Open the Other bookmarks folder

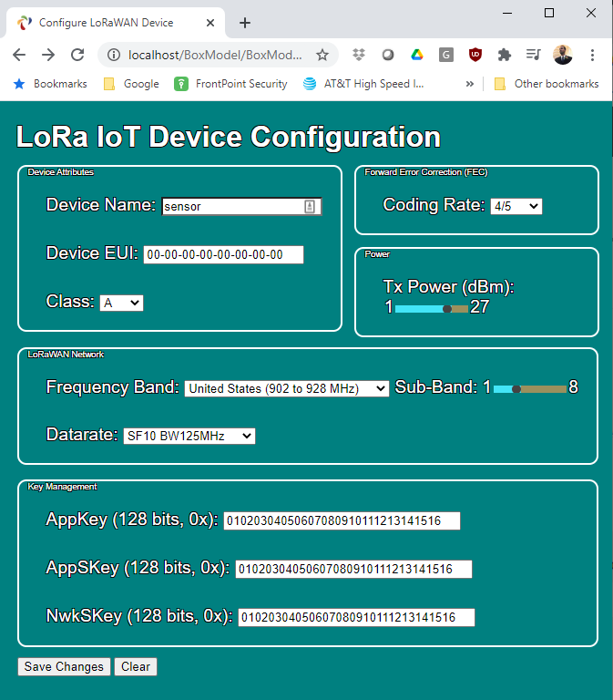547,84
